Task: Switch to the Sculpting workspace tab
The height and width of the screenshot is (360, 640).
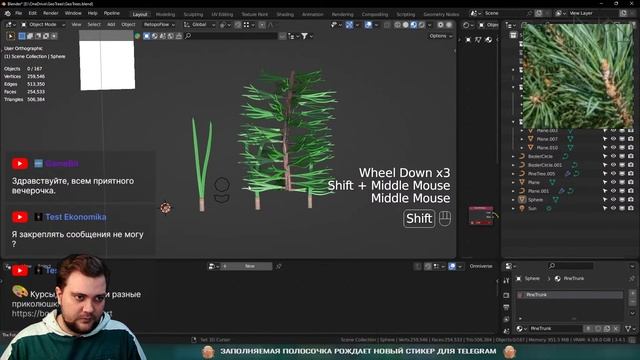Action: (193, 14)
